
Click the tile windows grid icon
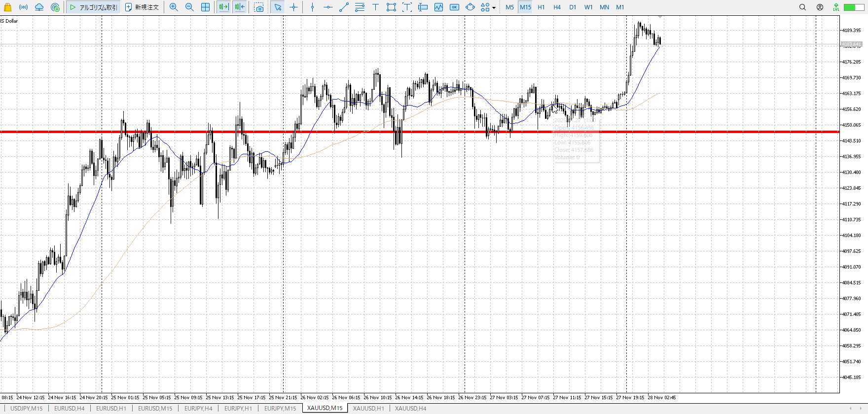[206, 7]
